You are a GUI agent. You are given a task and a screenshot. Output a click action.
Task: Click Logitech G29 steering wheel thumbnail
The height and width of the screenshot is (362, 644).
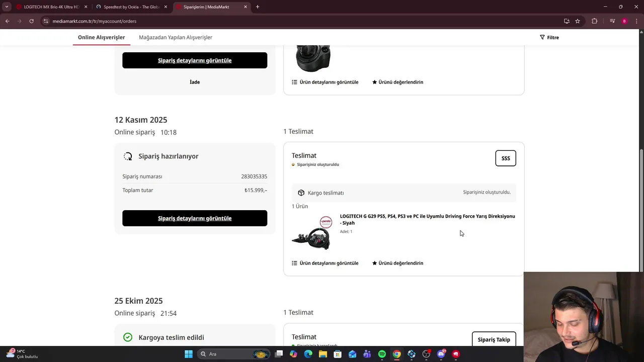coord(312,232)
